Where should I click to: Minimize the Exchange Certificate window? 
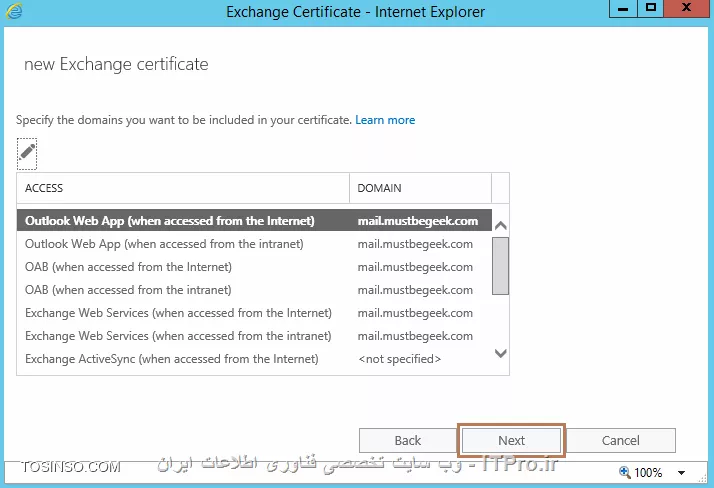(x=623, y=9)
